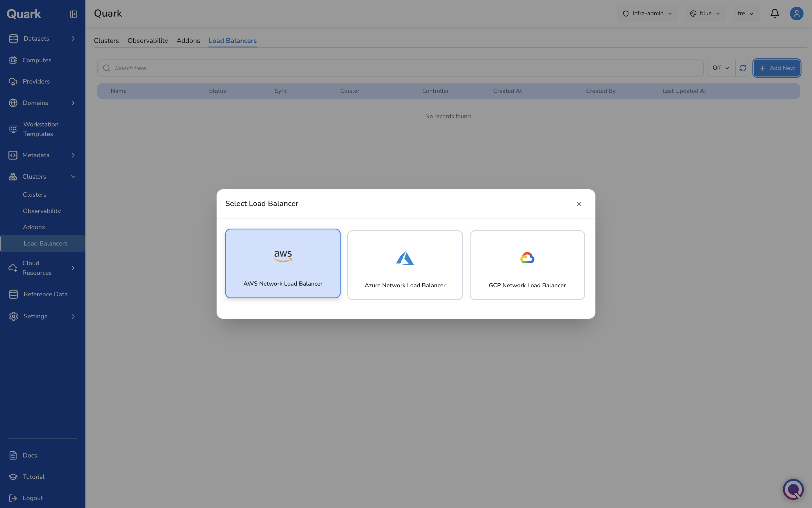
Task: Open Observability sub-item in sidebar
Action: coord(42,211)
